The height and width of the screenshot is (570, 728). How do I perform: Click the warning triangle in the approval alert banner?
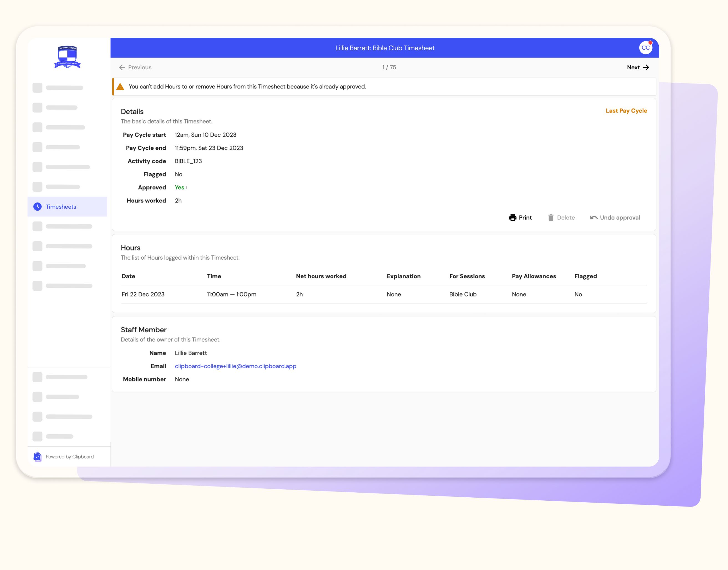pyautogui.click(x=120, y=87)
